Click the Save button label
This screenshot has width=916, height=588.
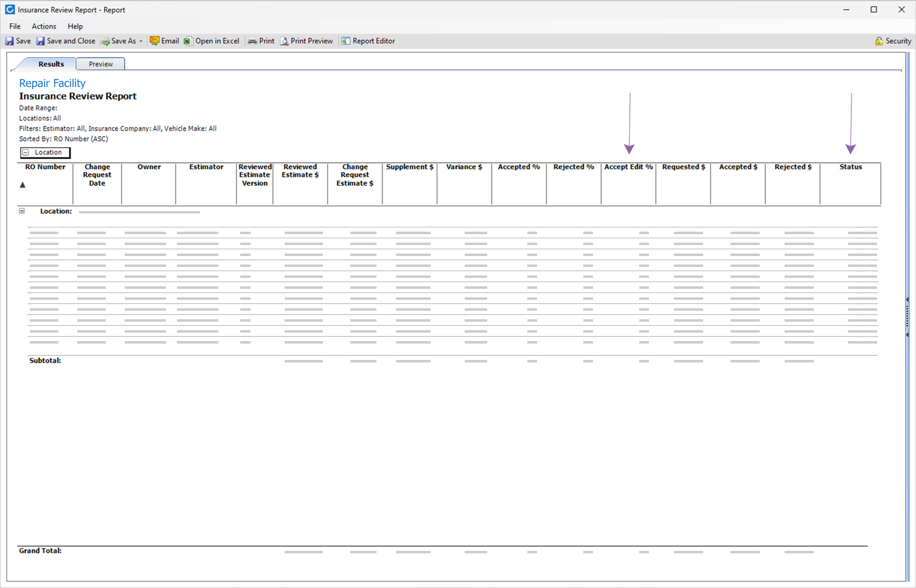click(x=23, y=41)
